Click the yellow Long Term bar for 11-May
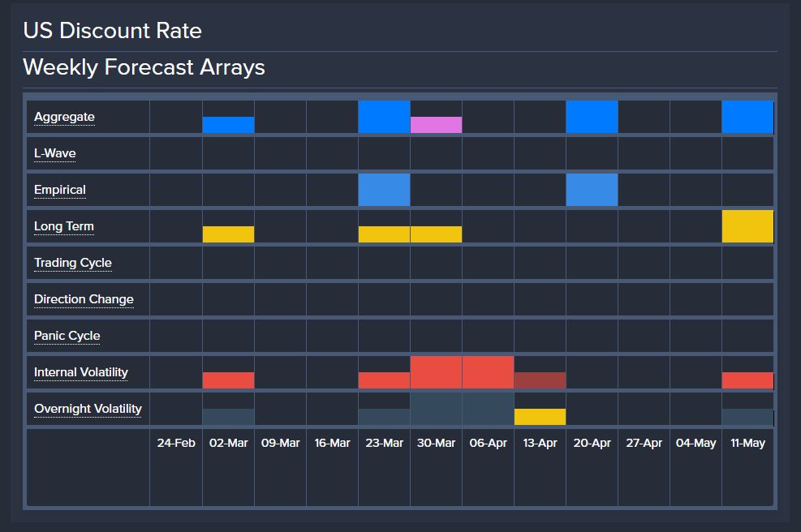The width and height of the screenshot is (801, 532). pos(748,226)
